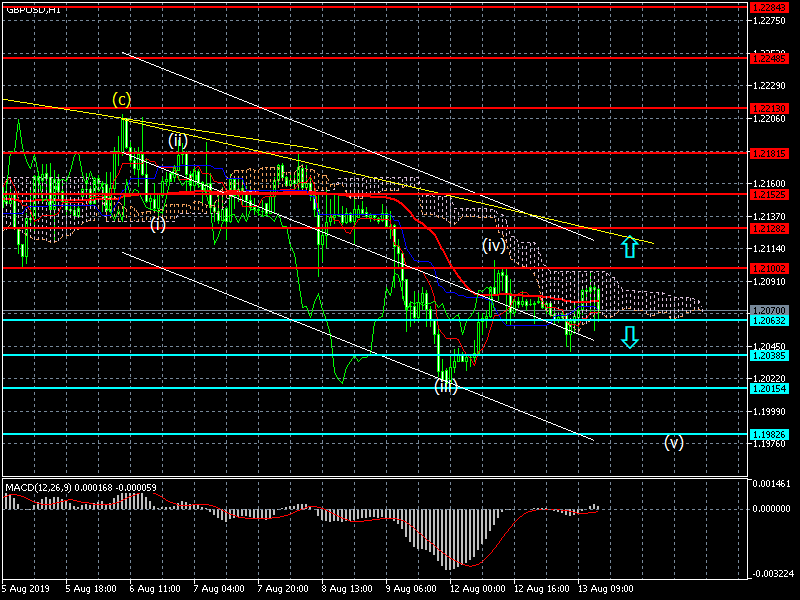Select the (iv) wave label
Screen dimensions: 800x600
click(495, 245)
